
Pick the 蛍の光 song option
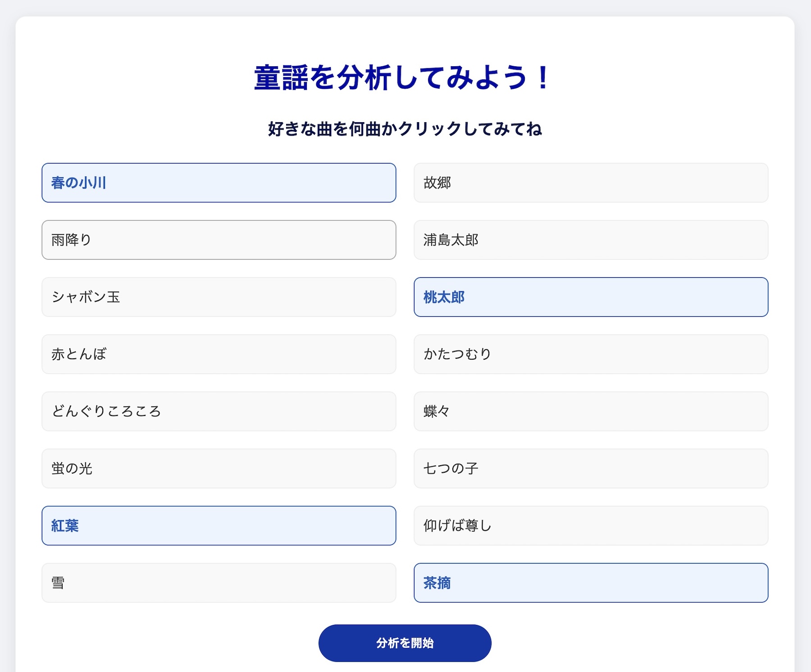tap(219, 468)
